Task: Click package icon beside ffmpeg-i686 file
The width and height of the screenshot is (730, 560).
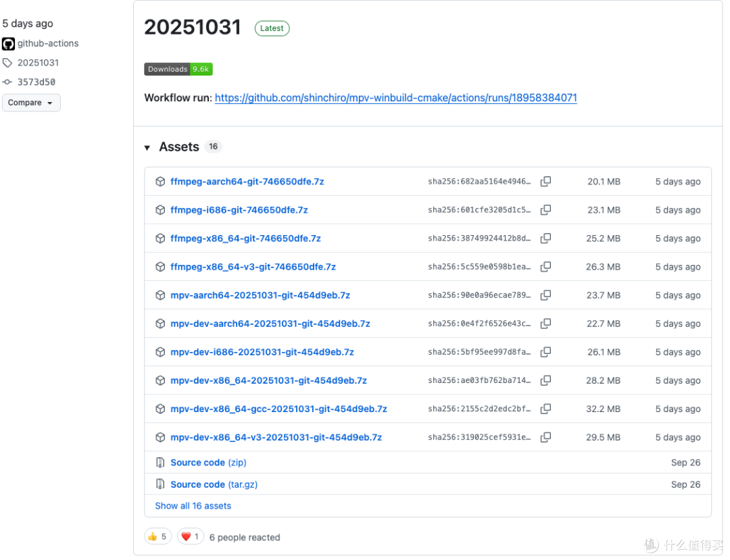Action: click(160, 210)
